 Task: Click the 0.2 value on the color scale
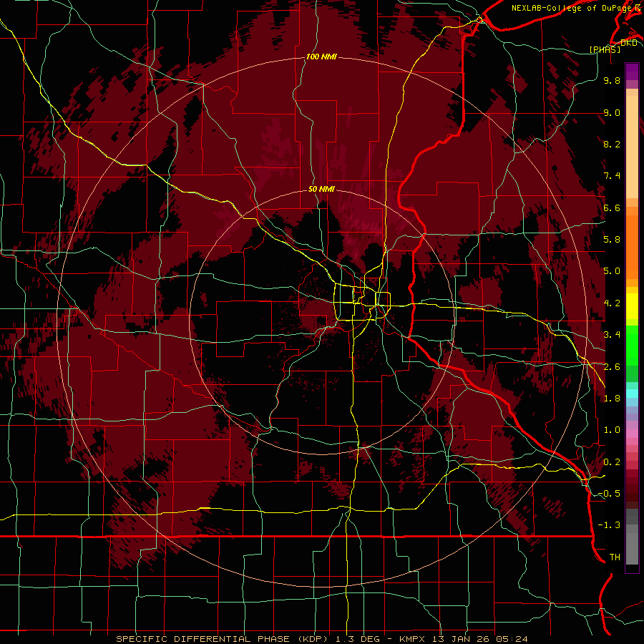click(612, 462)
